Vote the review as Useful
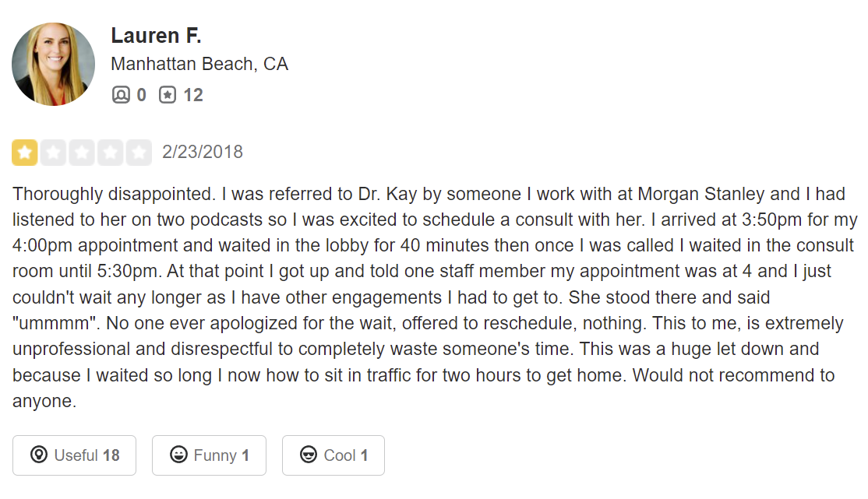 tap(74, 455)
